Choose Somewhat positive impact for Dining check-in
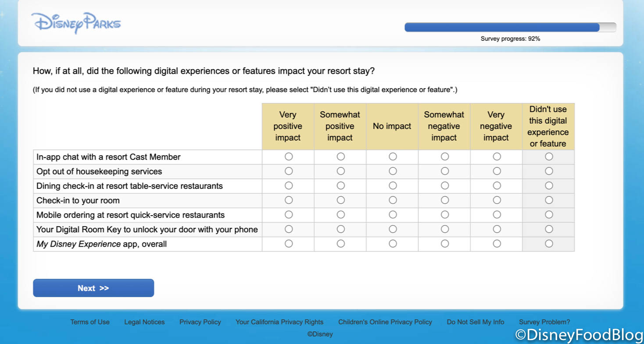The height and width of the screenshot is (344, 644). (340, 186)
